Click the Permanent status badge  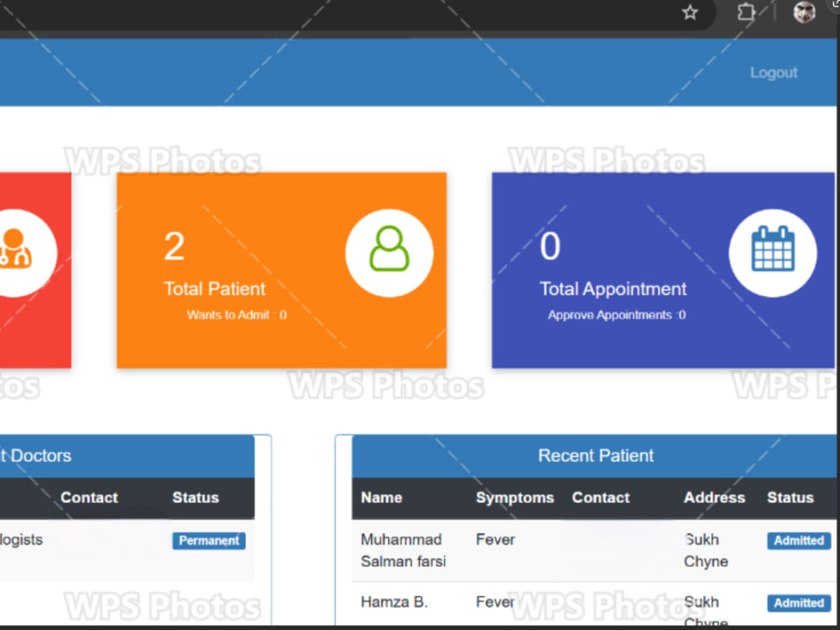point(209,540)
